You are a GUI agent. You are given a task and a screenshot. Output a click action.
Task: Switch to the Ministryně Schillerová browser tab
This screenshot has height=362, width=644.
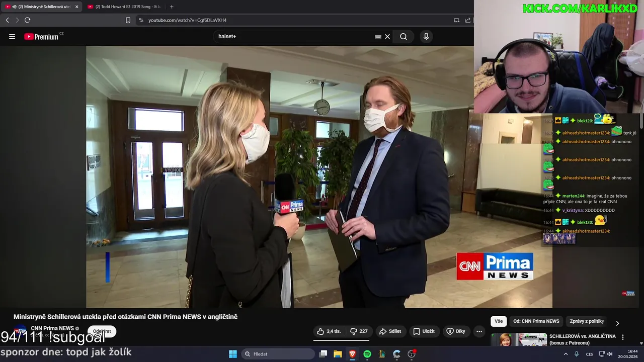point(40,7)
